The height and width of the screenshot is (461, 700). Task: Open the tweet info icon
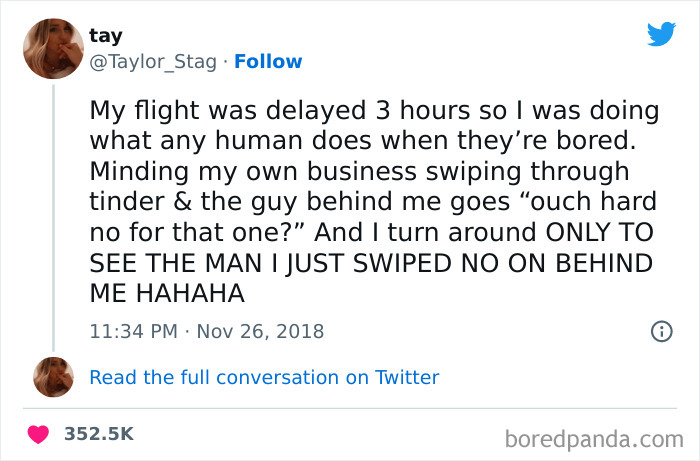pyautogui.click(x=660, y=330)
